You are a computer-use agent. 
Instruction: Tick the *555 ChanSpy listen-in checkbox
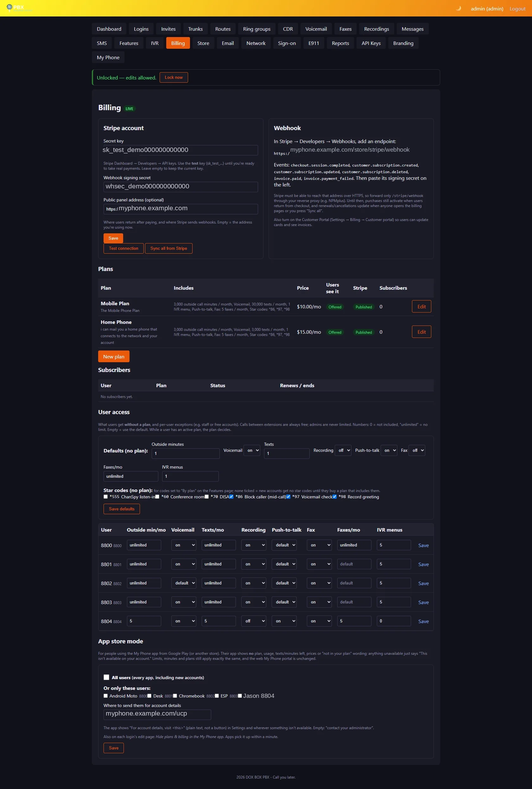point(105,496)
